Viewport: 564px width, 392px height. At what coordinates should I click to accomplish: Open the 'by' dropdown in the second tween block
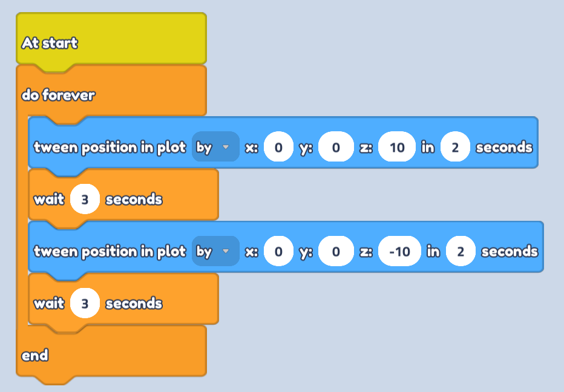pyautogui.click(x=215, y=251)
